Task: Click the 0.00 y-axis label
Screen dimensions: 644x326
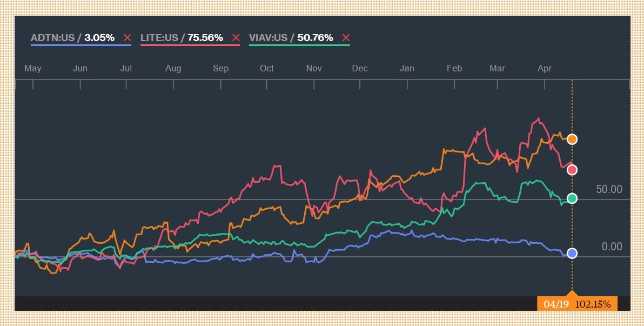Action: [612, 247]
